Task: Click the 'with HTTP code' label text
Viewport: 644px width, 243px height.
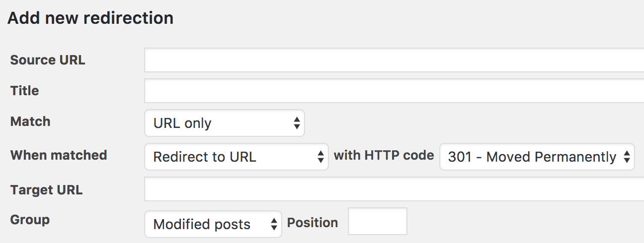Action: coord(384,156)
